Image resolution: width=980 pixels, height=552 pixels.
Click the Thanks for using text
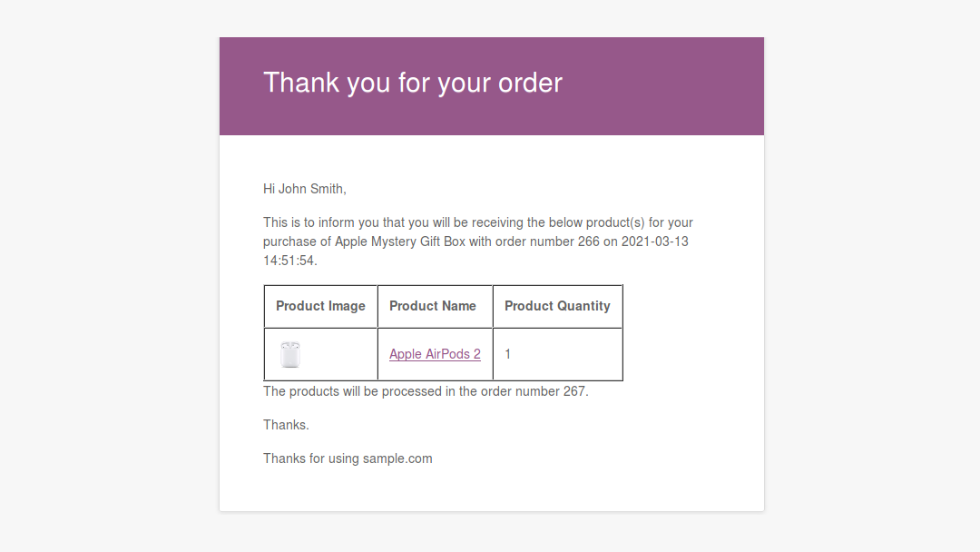[x=311, y=458]
